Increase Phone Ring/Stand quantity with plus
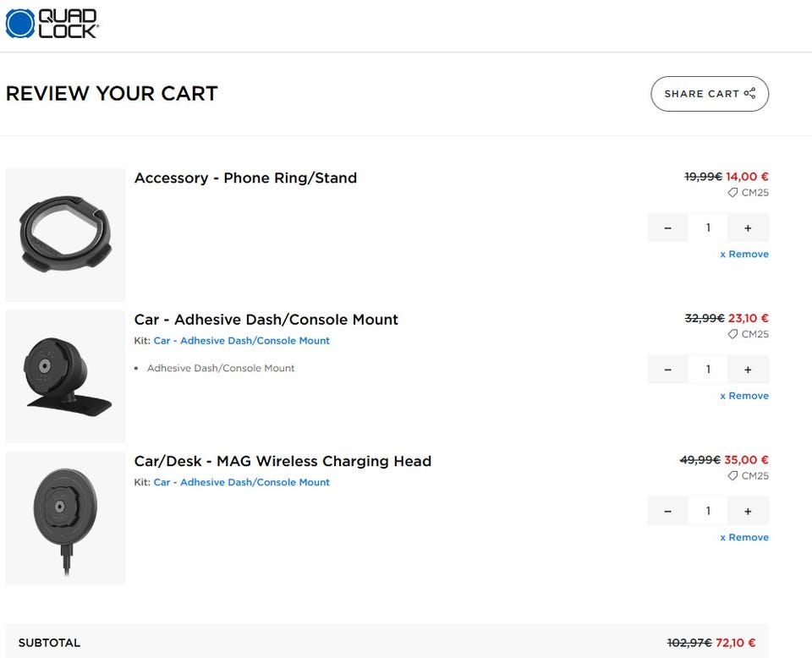The width and height of the screenshot is (812, 658). pyautogui.click(x=748, y=228)
